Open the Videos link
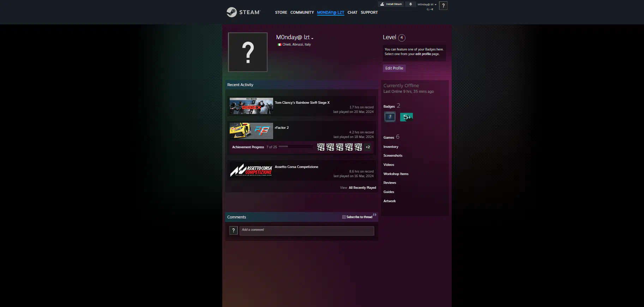 click(389, 165)
